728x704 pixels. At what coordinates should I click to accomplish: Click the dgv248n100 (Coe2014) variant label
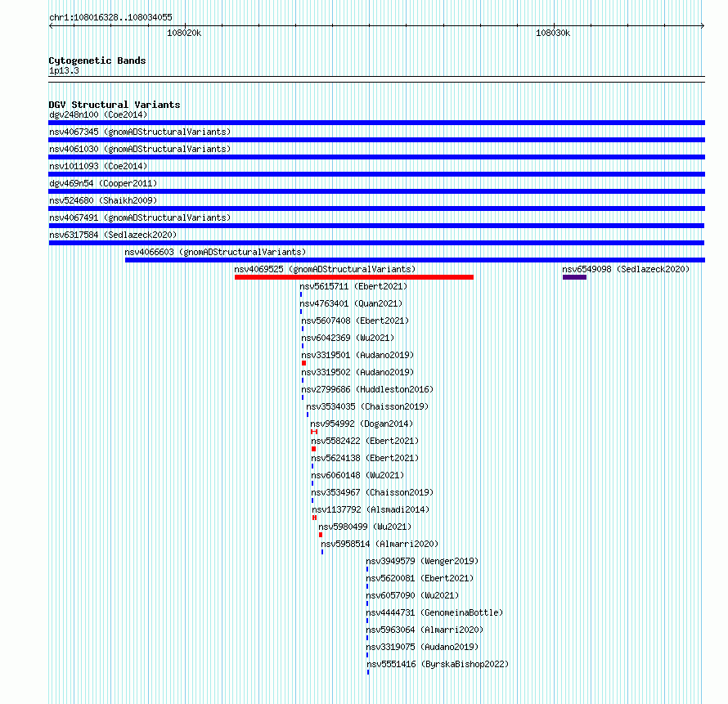[98, 114]
